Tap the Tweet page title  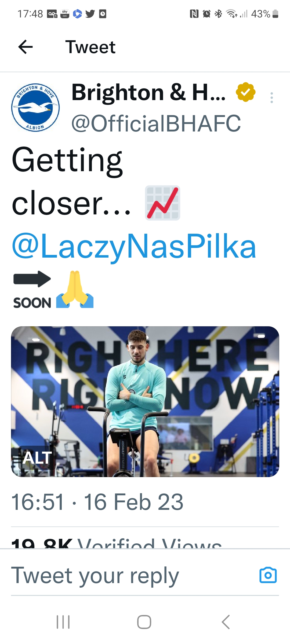coord(90,47)
